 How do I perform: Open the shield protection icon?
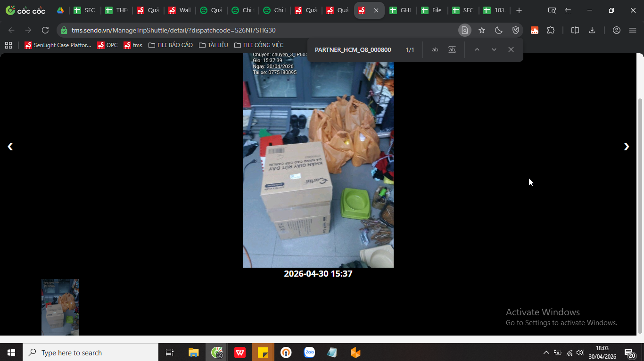tap(516, 30)
